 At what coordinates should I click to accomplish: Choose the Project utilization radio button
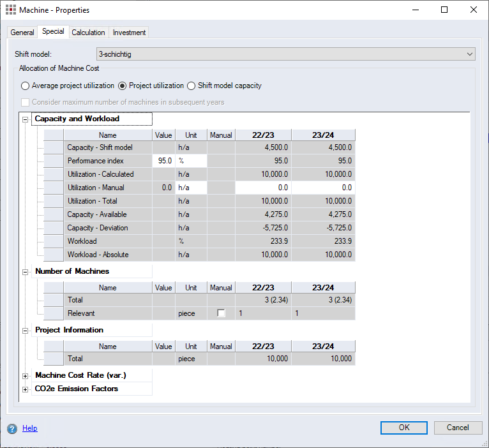pyautogui.click(x=123, y=86)
